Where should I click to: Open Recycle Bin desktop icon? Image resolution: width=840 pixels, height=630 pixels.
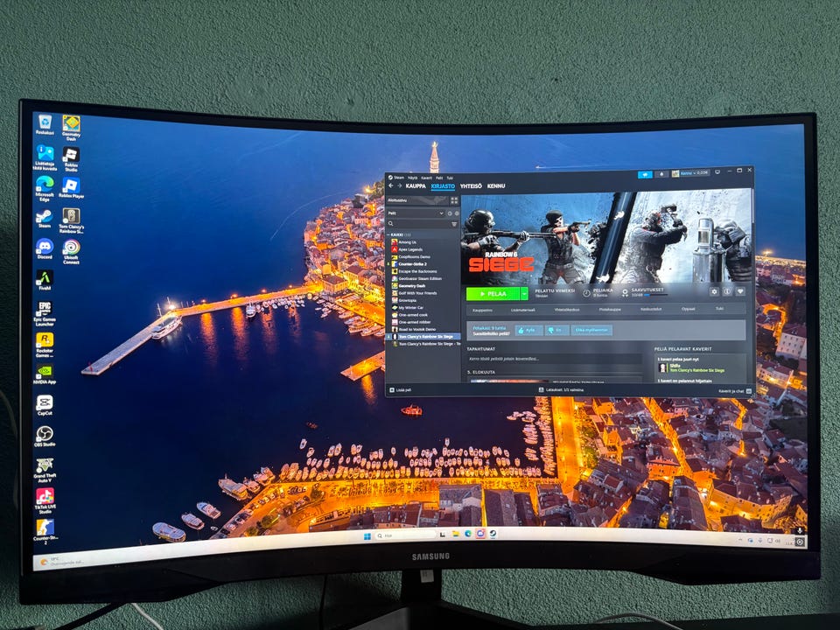pos(45,123)
